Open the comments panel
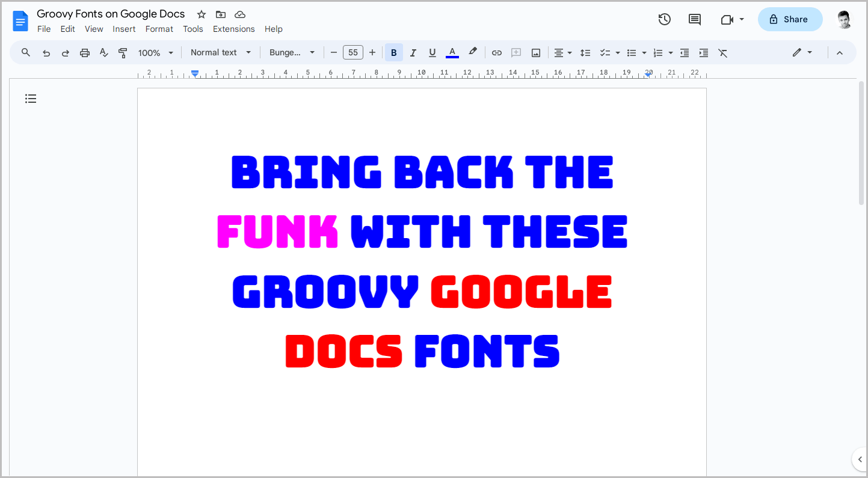The width and height of the screenshot is (868, 478). (x=694, y=19)
